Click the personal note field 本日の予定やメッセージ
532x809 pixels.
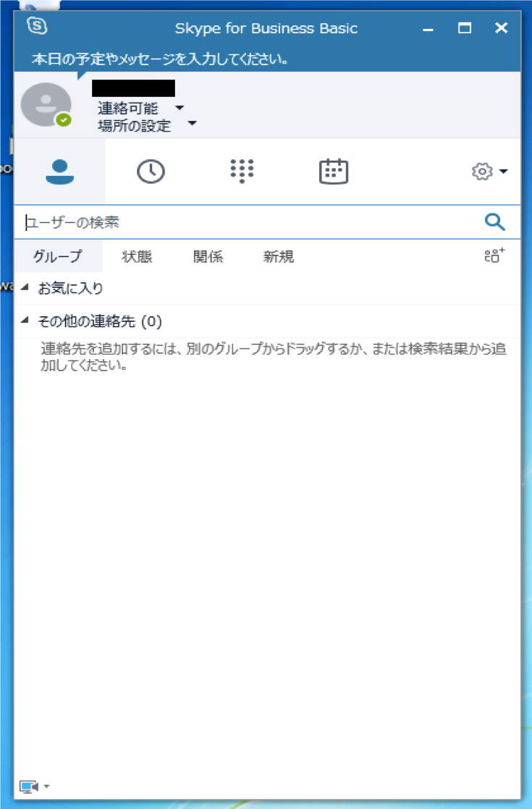(x=160, y=59)
